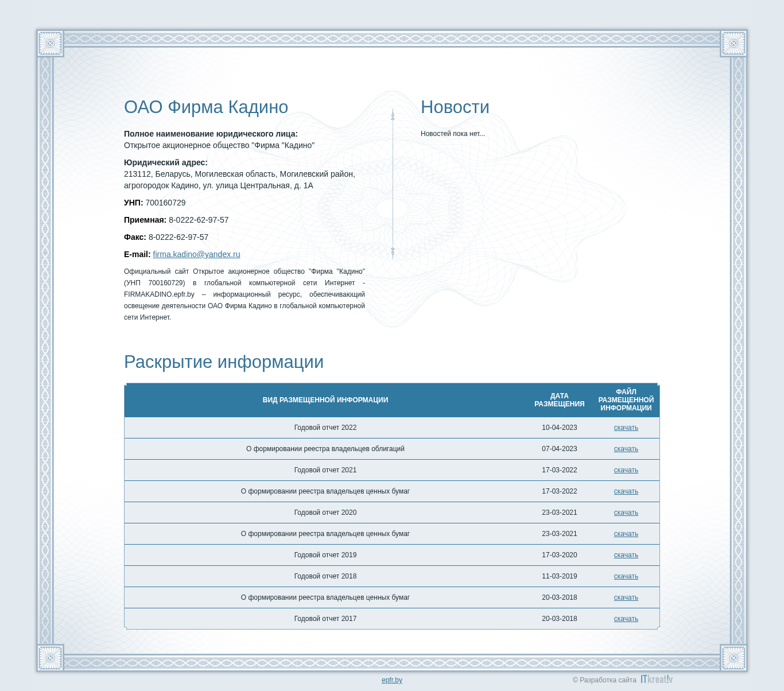Download the Годовой отчет 2018 file

click(x=626, y=576)
